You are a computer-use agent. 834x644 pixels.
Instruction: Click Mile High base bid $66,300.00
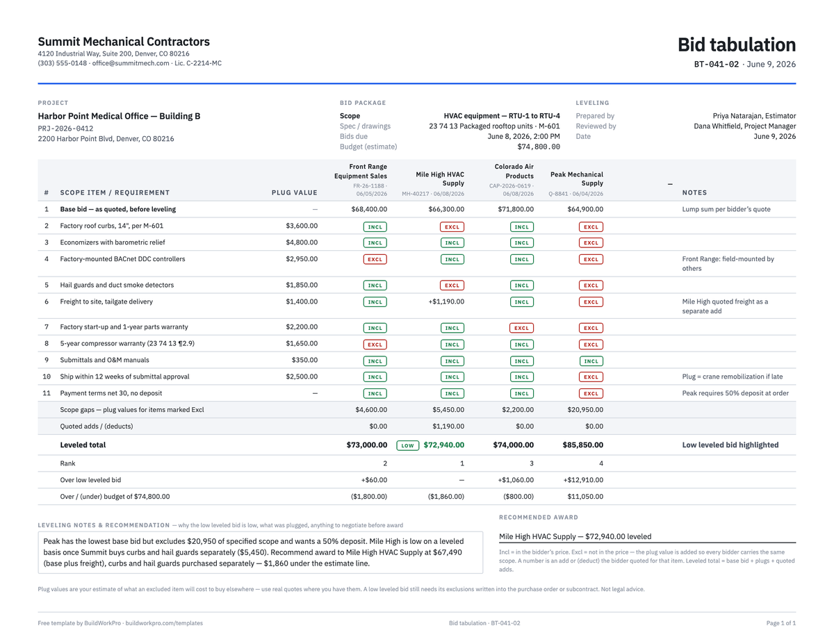[x=446, y=209]
